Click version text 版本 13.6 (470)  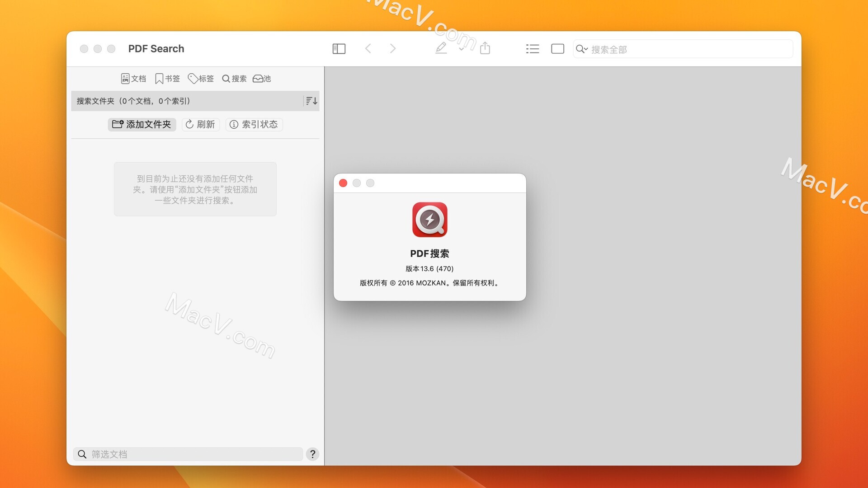[x=429, y=268]
